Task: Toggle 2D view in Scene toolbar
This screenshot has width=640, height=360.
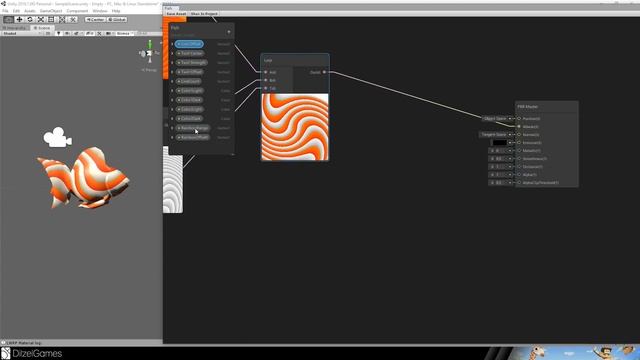Action: coord(48,33)
